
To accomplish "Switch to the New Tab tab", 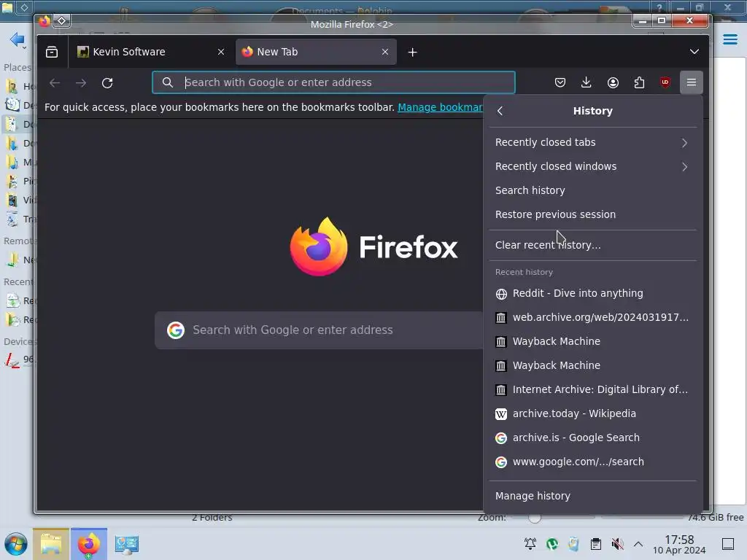I will click(x=316, y=52).
